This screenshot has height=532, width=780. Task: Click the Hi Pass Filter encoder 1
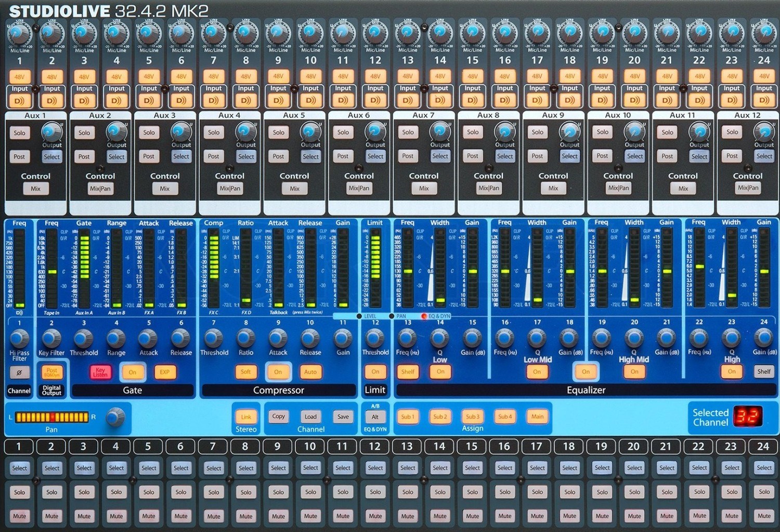tap(19, 339)
